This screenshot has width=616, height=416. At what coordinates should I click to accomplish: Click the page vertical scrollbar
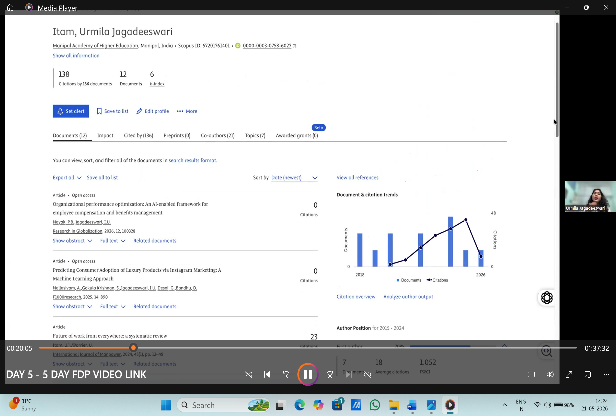tap(557, 80)
